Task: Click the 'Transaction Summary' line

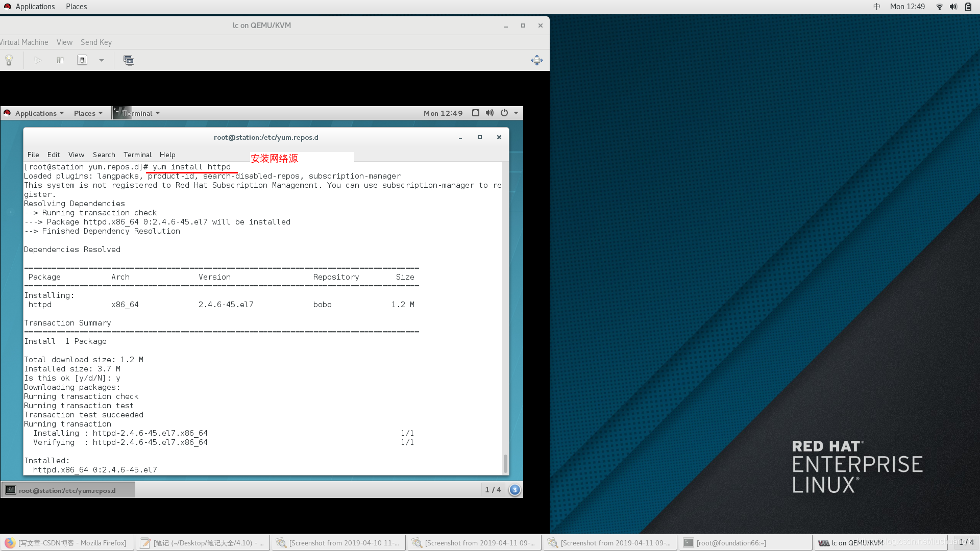Action: tap(67, 323)
